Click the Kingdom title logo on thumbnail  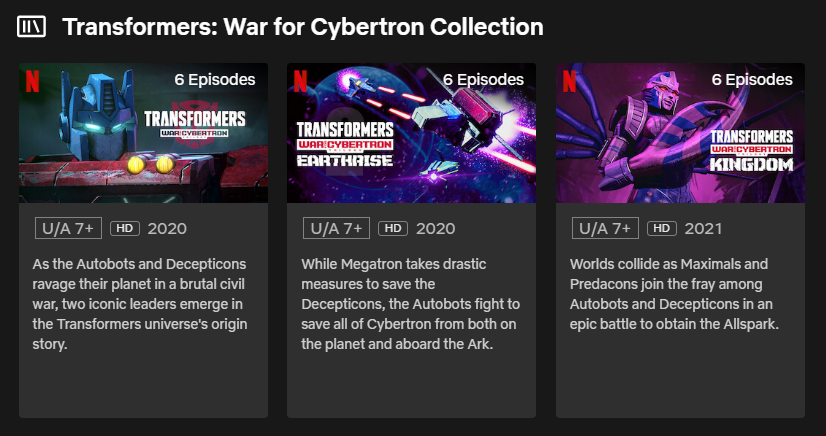click(752, 151)
